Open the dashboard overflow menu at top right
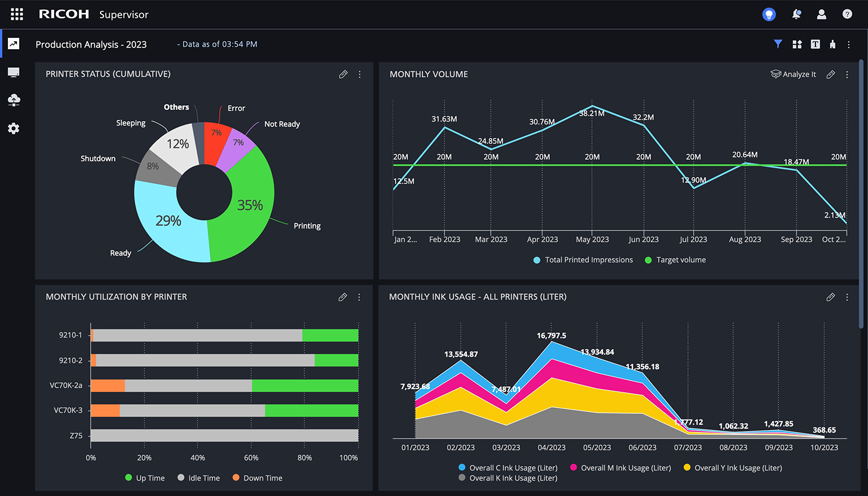 848,44
